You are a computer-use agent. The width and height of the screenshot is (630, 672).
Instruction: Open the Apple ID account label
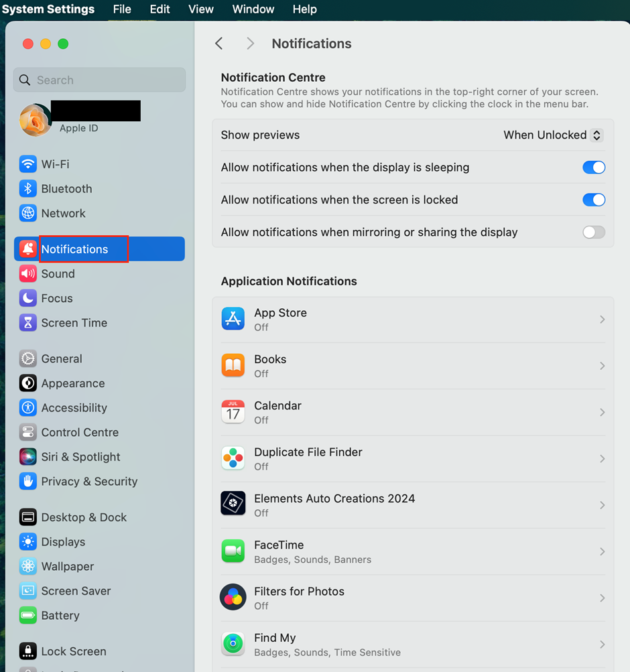(x=79, y=128)
